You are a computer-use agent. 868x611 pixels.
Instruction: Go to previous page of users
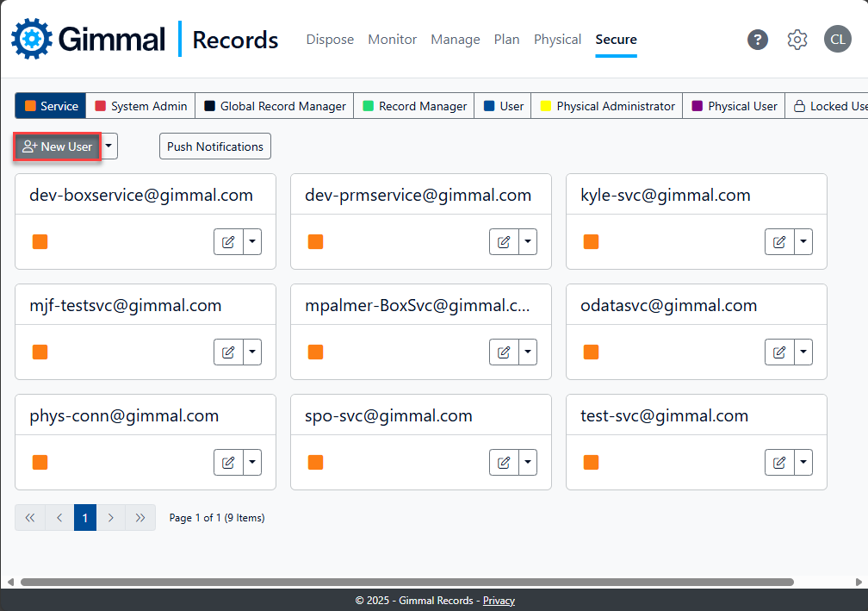59,517
